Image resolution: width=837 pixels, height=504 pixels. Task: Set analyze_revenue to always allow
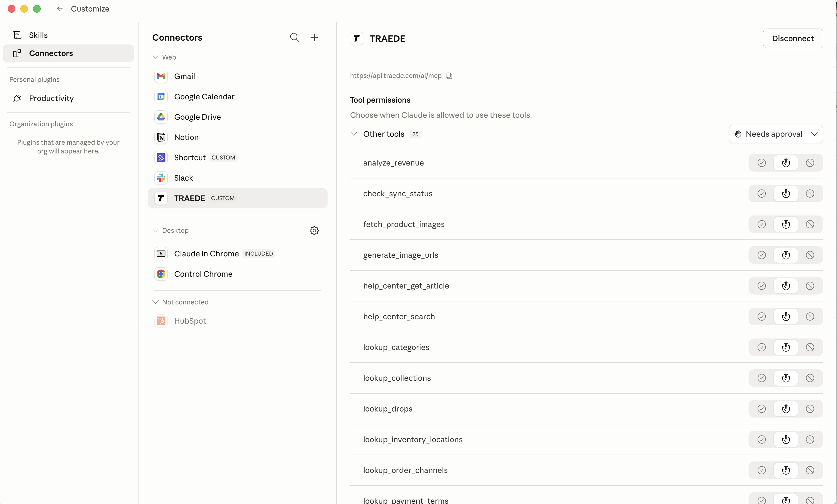(x=762, y=163)
